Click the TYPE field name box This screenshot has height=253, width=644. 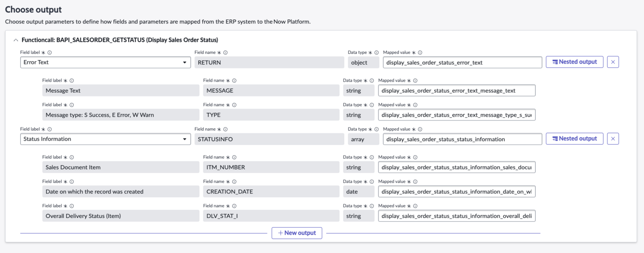click(x=272, y=115)
